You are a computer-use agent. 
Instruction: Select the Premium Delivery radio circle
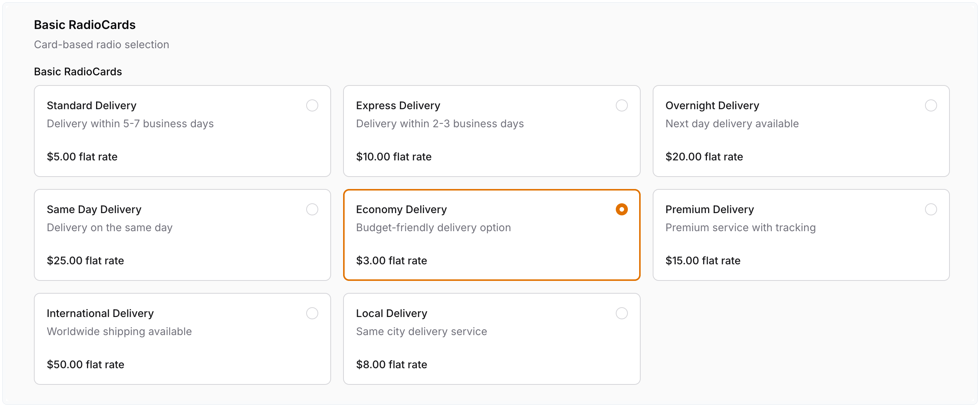(931, 209)
